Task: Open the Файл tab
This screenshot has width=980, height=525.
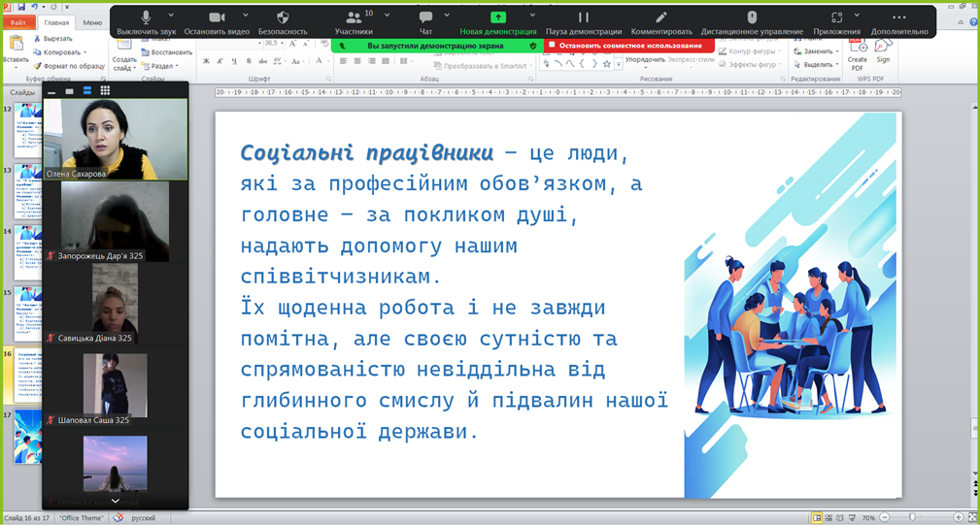Action: pyautogui.click(x=17, y=22)
